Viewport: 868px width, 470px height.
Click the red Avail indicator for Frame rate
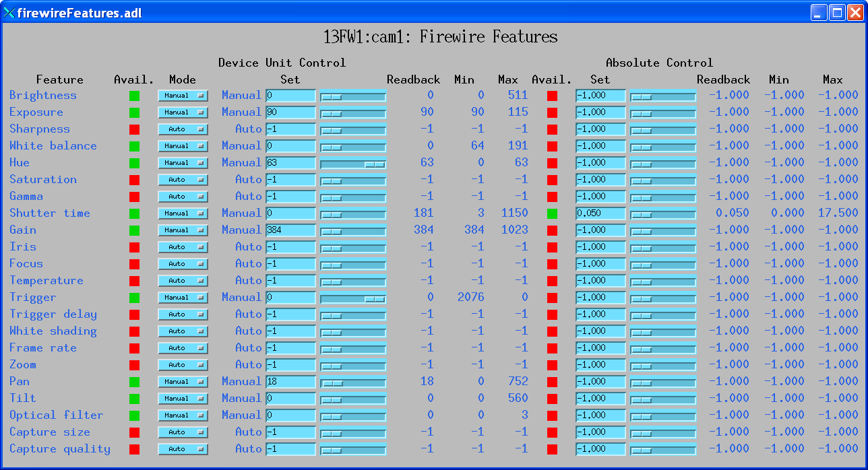pos(133,347)
